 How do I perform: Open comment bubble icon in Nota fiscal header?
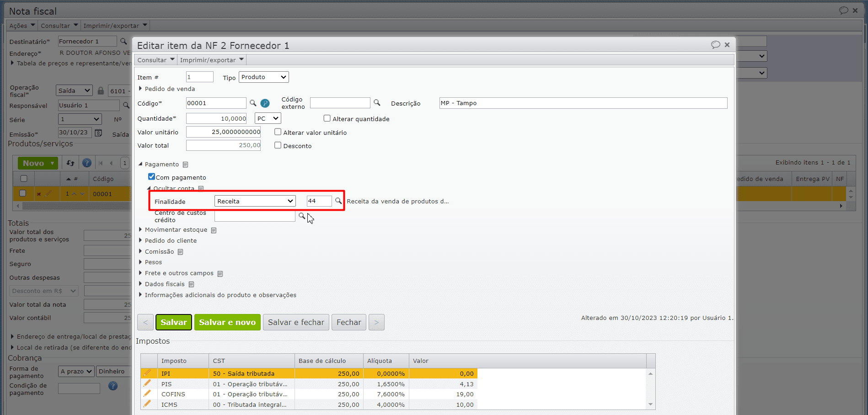(844, 11)
